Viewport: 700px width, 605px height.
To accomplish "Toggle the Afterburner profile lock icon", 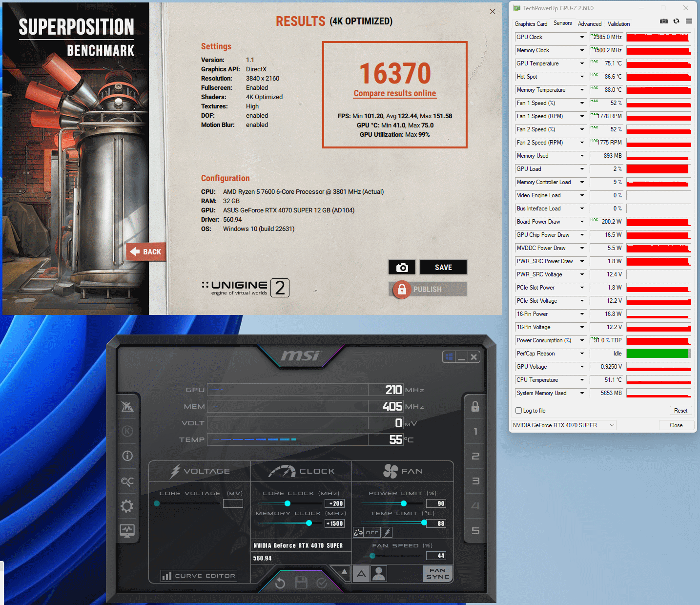I will [x=475, y=406].
